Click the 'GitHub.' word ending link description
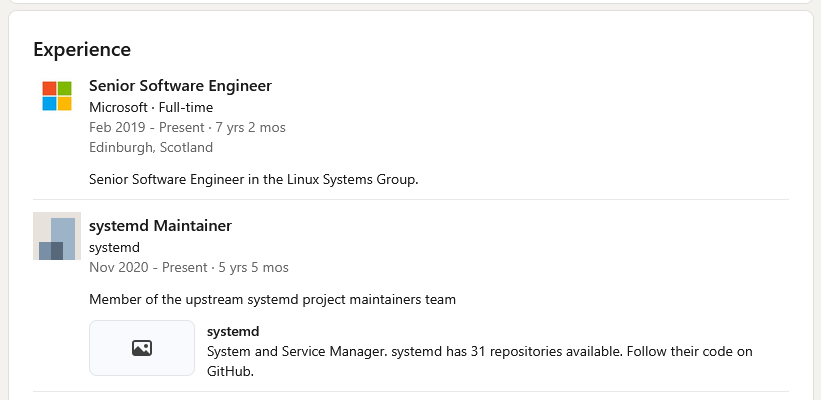This screenshot has height=400, width=821. pyautogui.click(x=231, y=371)
